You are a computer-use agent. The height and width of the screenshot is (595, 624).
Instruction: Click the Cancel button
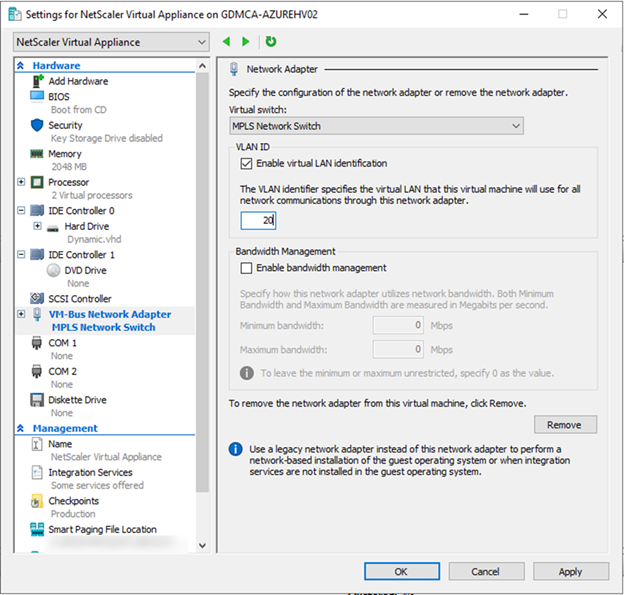(x=486, y=572)
